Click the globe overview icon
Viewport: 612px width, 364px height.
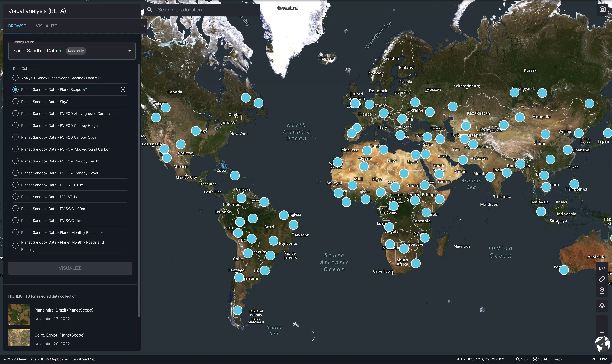point(602,344)
